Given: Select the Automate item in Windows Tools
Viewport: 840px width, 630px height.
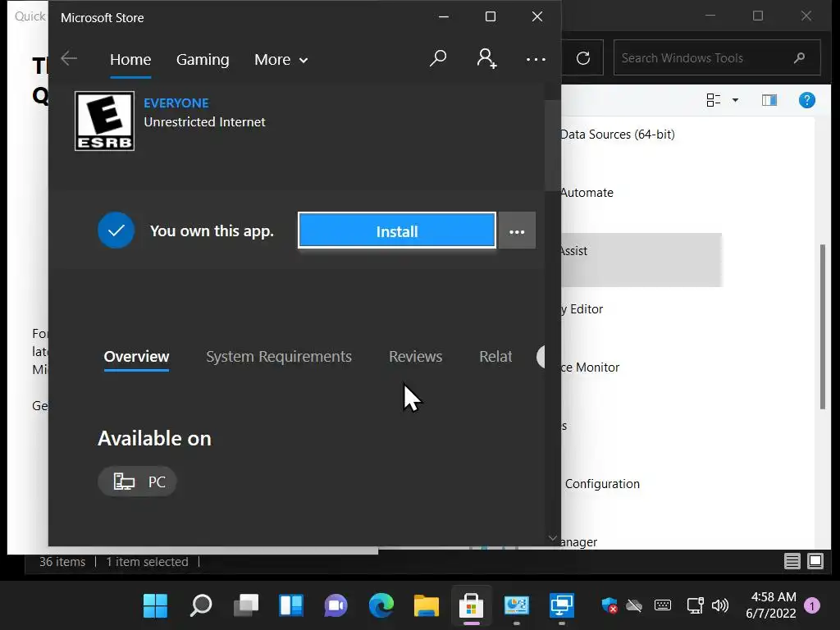Looking at the screenshot, I should click(587, 193).
